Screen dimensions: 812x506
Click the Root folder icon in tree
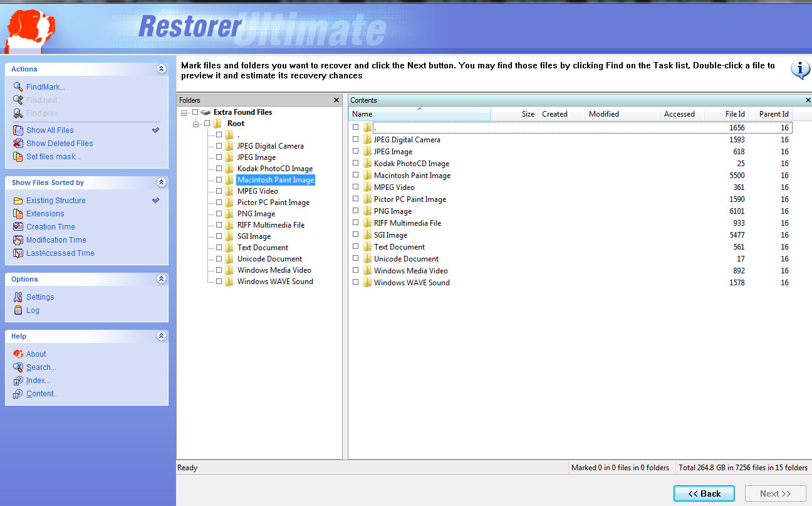pos(217,124)
